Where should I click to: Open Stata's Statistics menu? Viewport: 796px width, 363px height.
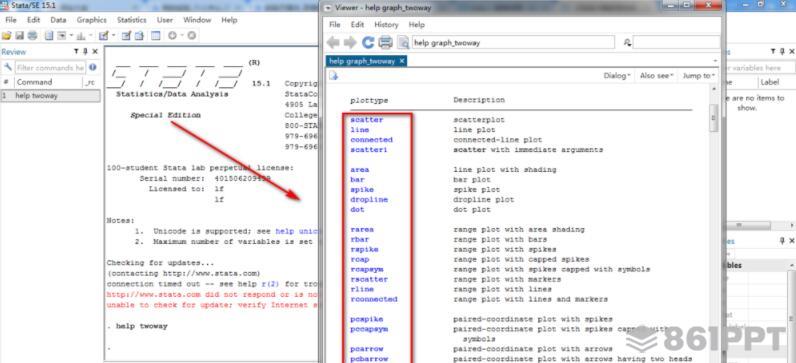[x=131, y=20]
